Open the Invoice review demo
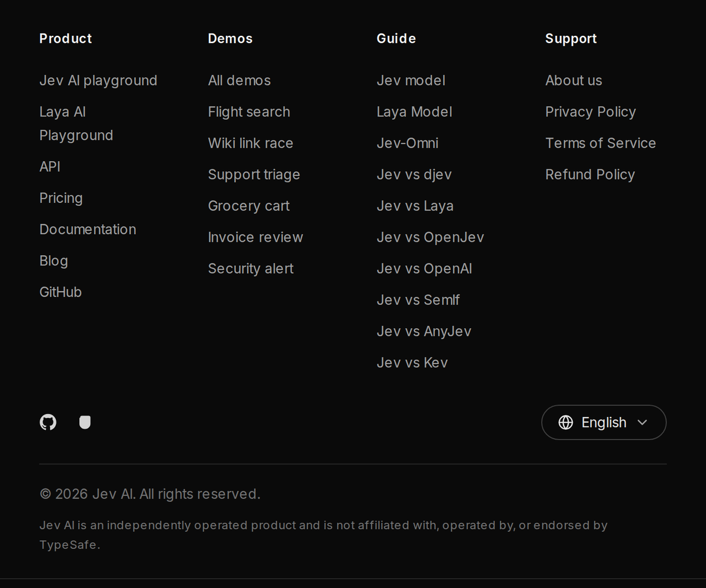The height and width of the screenshot is (588, 706). click(x=256, y=237)
